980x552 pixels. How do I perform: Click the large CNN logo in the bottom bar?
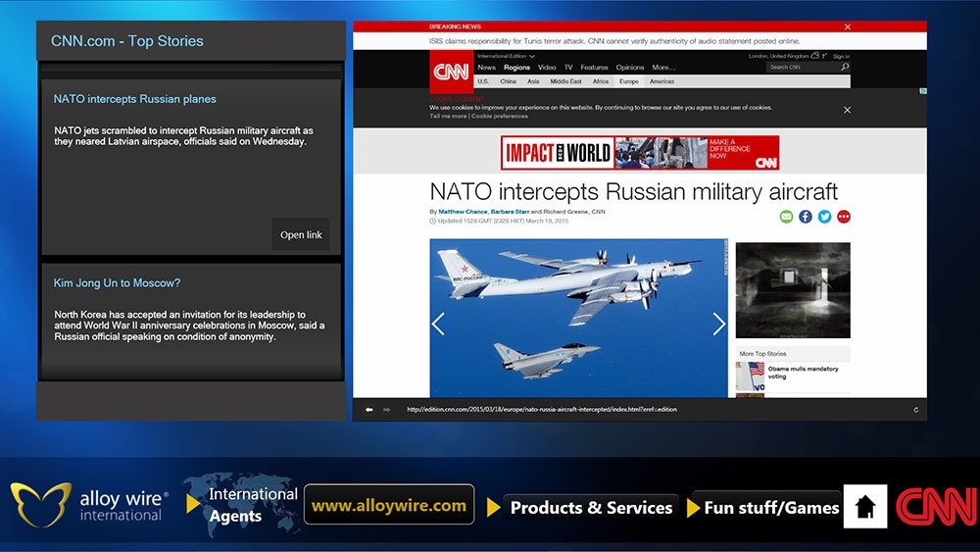pos(937,506)
